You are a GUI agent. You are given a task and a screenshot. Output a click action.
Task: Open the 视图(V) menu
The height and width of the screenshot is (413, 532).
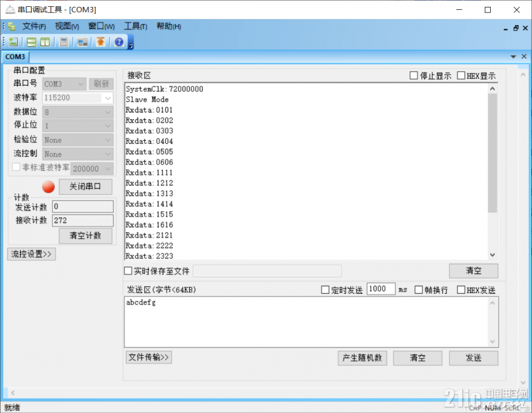tap(67, 26)
